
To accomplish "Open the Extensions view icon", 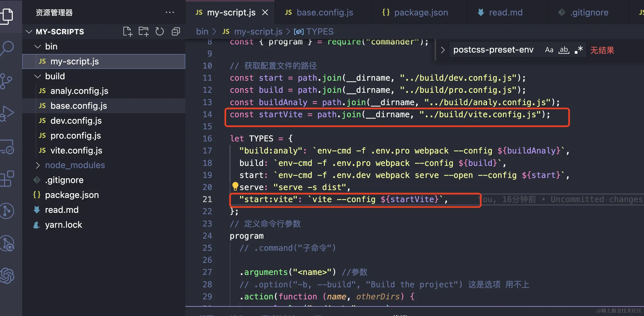I will point(8,178).
